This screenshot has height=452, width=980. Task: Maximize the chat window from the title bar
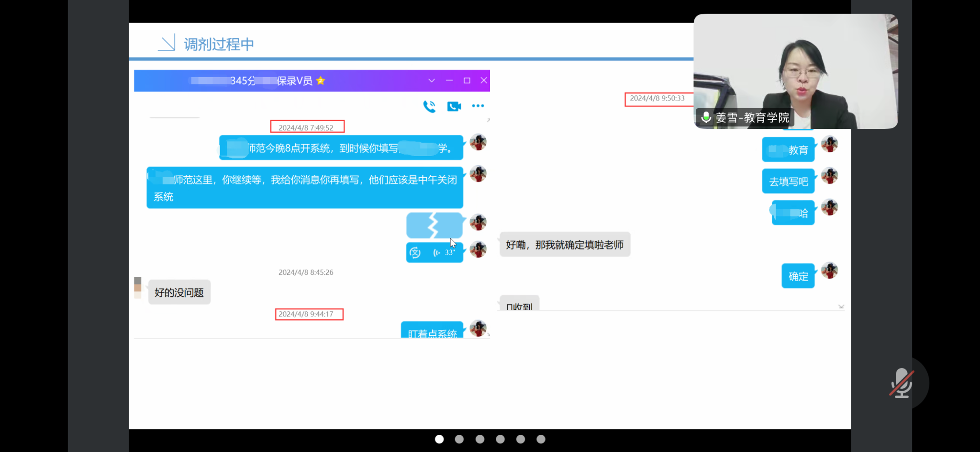pos(467,80)
